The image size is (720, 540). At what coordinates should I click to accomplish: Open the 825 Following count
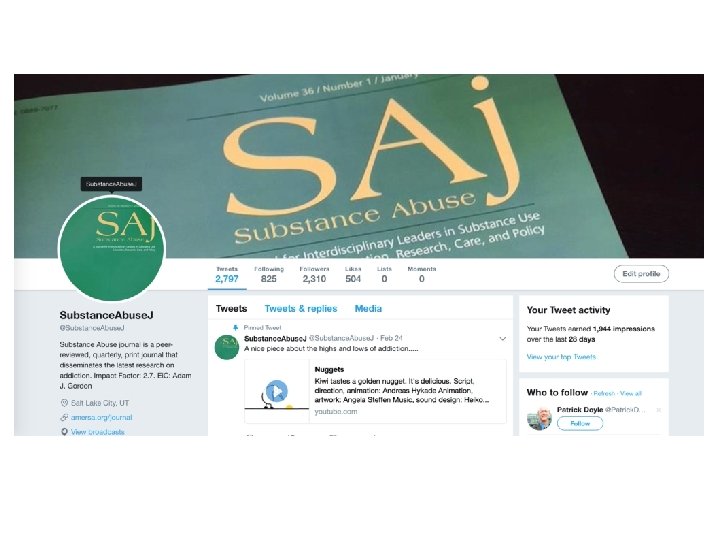269,274
